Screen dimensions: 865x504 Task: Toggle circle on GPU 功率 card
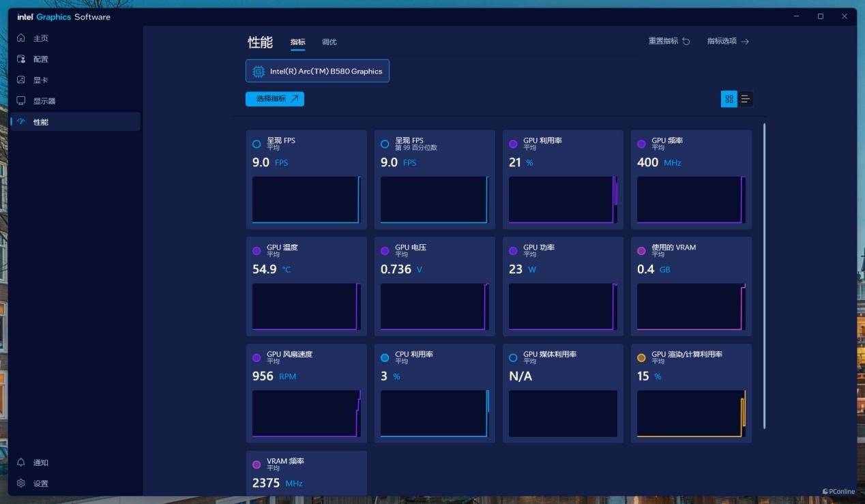click(x=513, y=251)
